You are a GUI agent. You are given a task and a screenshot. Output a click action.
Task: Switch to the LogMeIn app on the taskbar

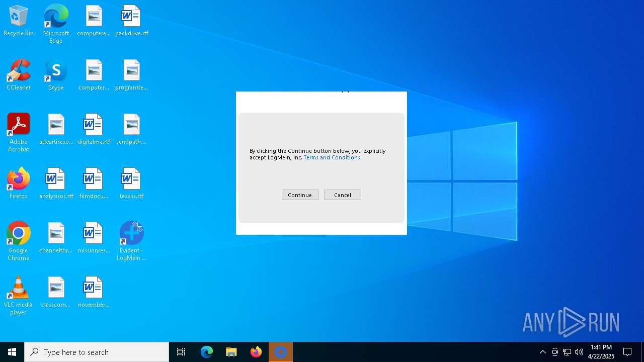click(281, 352)
